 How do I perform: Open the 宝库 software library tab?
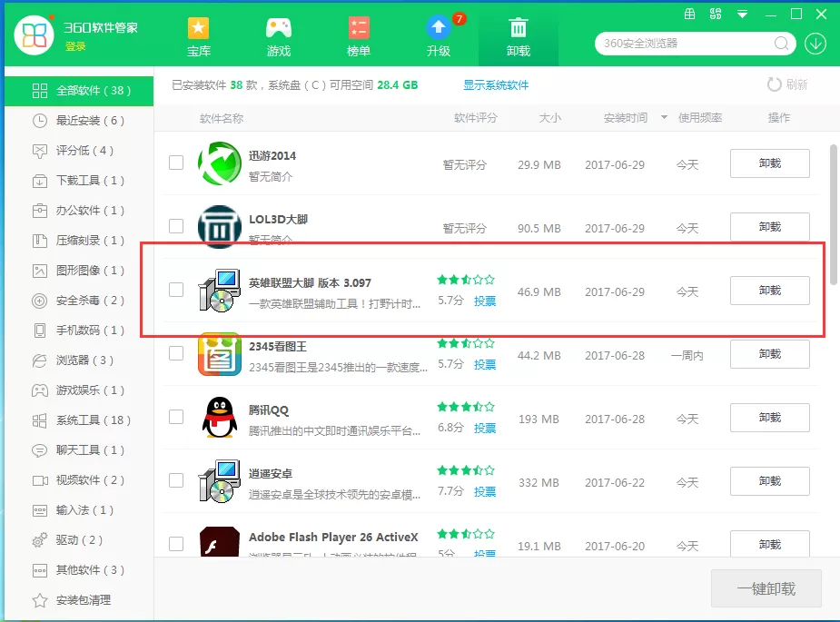[x=198, y=37]
